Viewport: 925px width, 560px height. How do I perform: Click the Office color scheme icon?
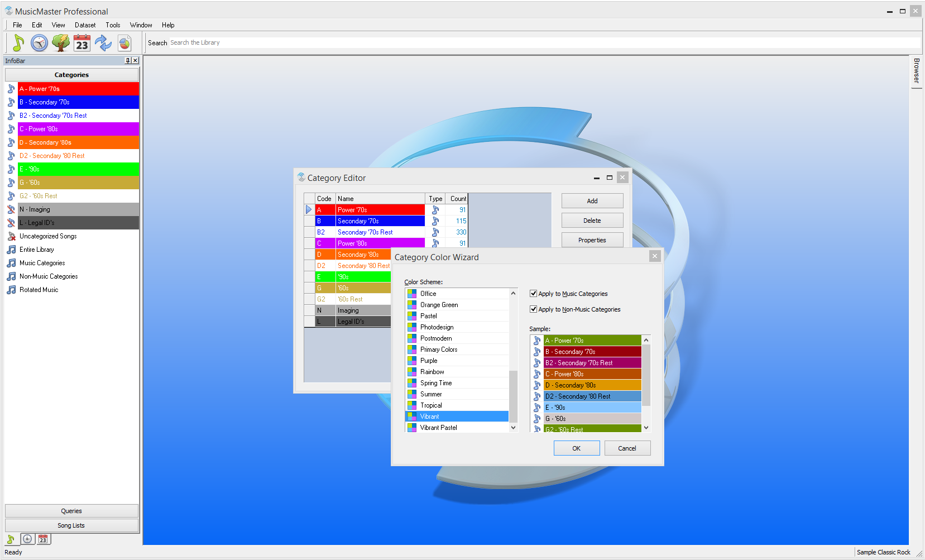tap(412, 294)
